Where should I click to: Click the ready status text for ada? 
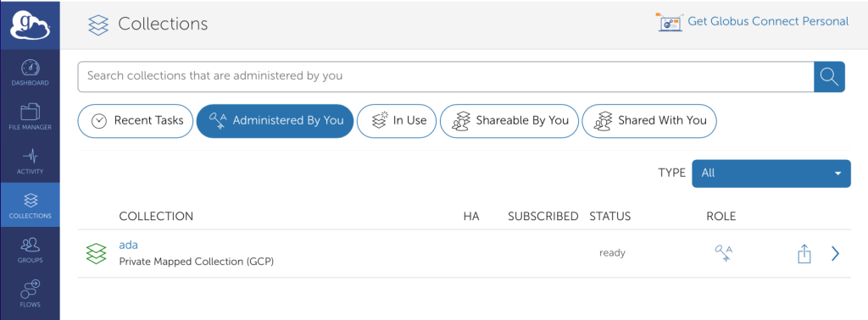612,253
